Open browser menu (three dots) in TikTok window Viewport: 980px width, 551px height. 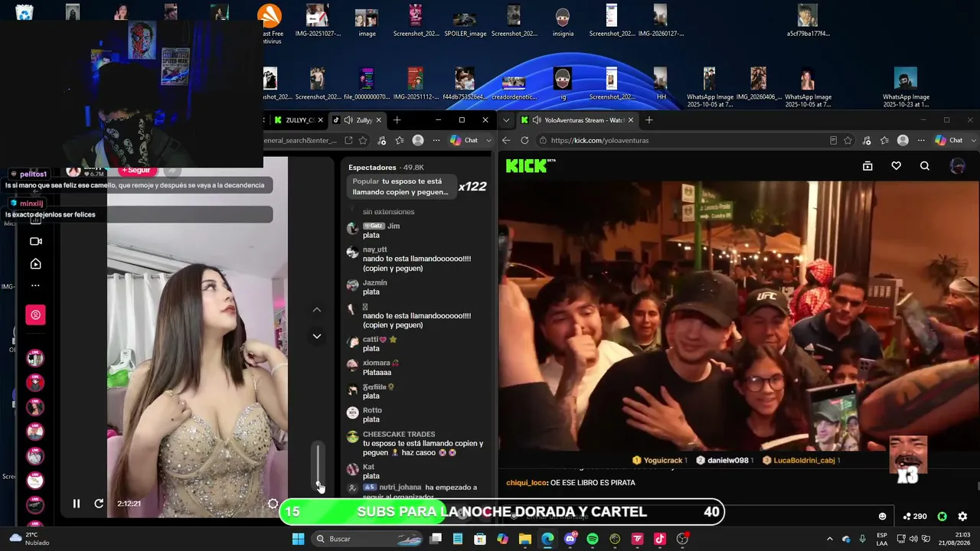click(436, 140)
